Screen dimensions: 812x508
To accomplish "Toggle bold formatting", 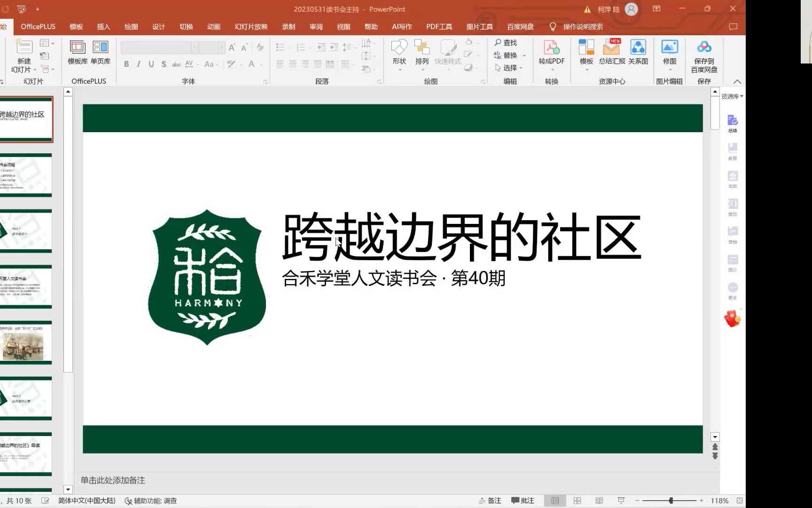I will (x=126, y=64).
